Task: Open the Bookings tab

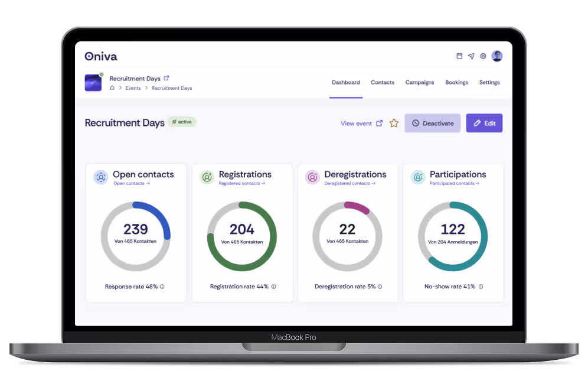Action: (x=456, y=83)
